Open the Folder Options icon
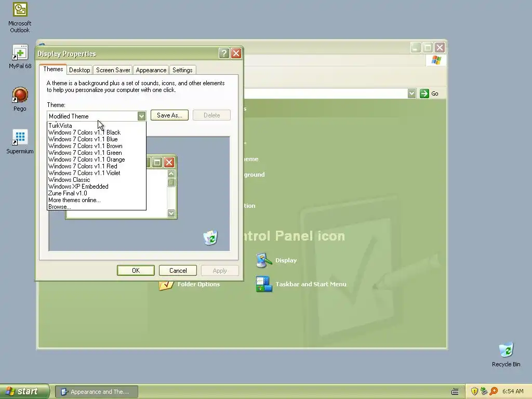Screen dimensions: 532x399 click(166, 285)
